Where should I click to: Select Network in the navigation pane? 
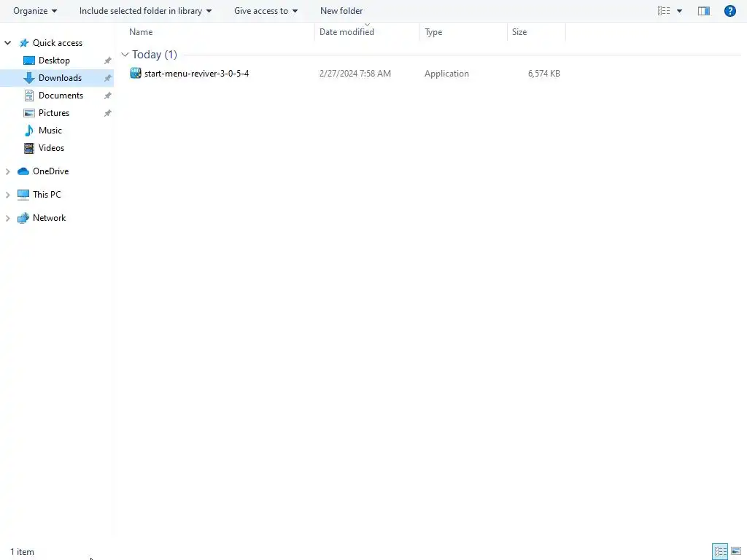[x=49, y=218]
